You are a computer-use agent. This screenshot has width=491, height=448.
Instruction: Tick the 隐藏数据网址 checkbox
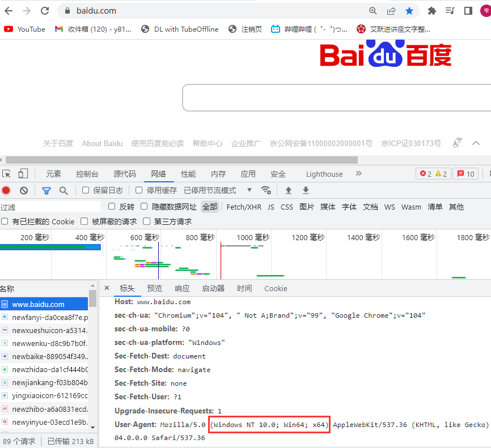tap(144, 207)
